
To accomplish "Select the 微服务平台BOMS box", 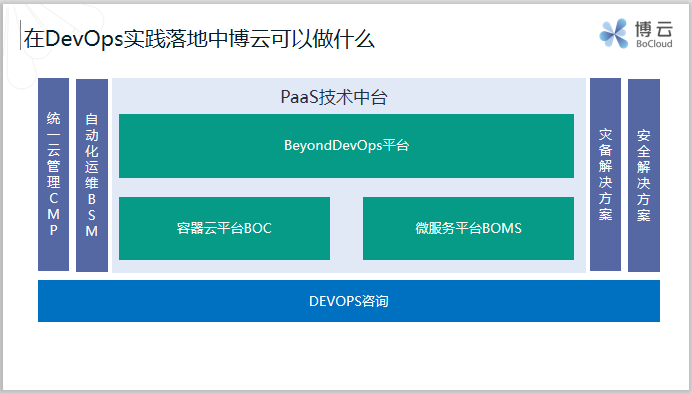I will click(x=468, y=229).
